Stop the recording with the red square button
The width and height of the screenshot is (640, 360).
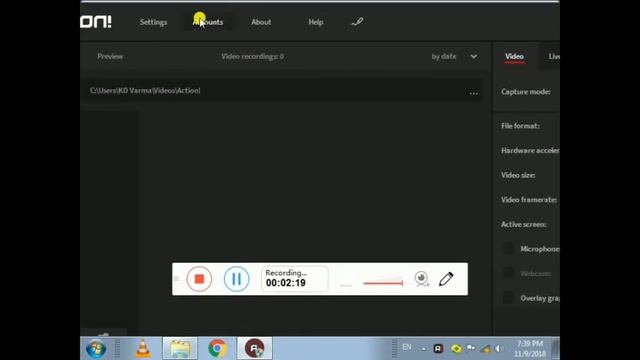point(199,279)
